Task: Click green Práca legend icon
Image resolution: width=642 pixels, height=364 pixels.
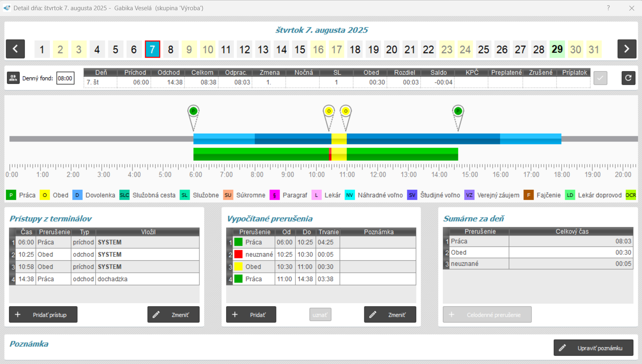Action: [x=11, y=195]
